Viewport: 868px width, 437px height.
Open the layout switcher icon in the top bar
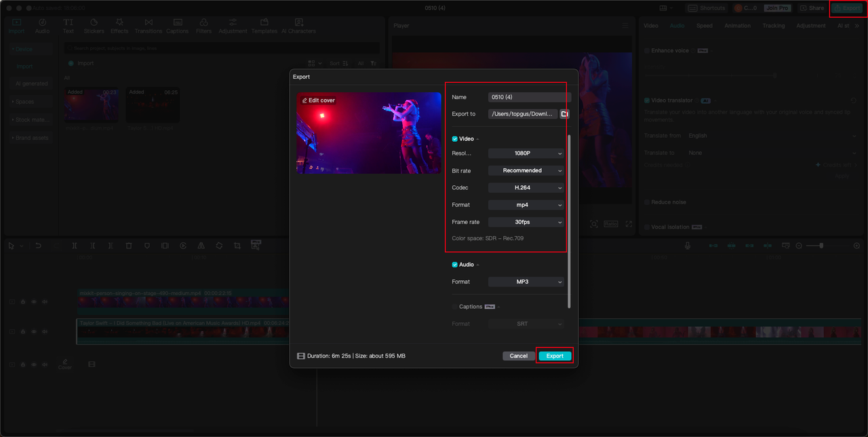pyautogui.click(x=666, y=8)
